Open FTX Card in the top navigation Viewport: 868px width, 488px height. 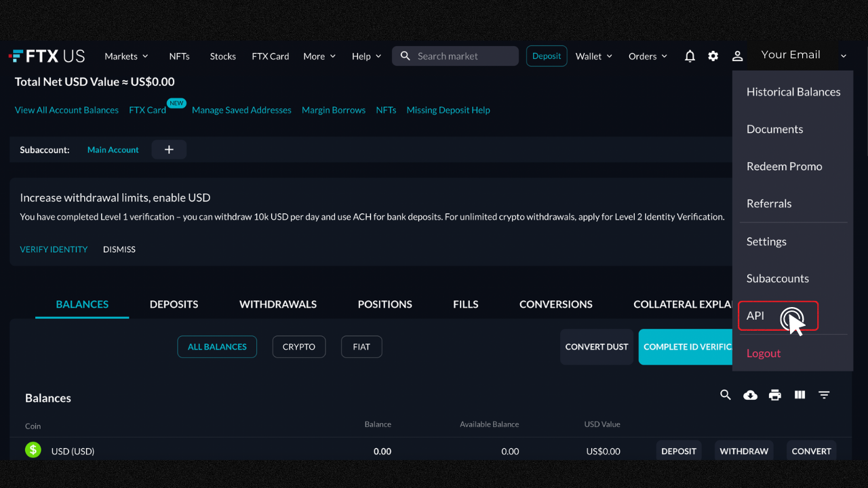tap(271, 56)
